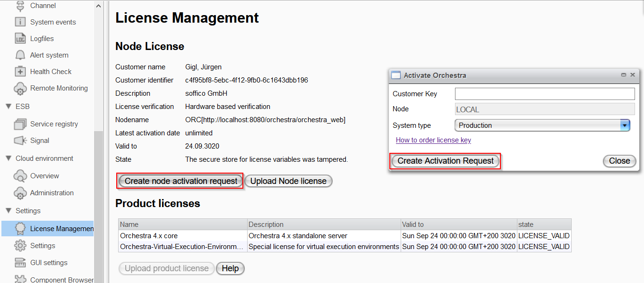The image size is (644, 283).
Task: Click Special license for virtual execution environments
Action: 324,247
